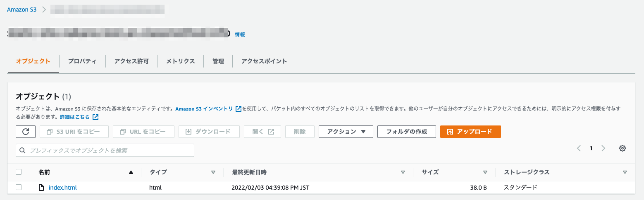
Task: Click the index.html file icon
Action: tap(41, 188)
